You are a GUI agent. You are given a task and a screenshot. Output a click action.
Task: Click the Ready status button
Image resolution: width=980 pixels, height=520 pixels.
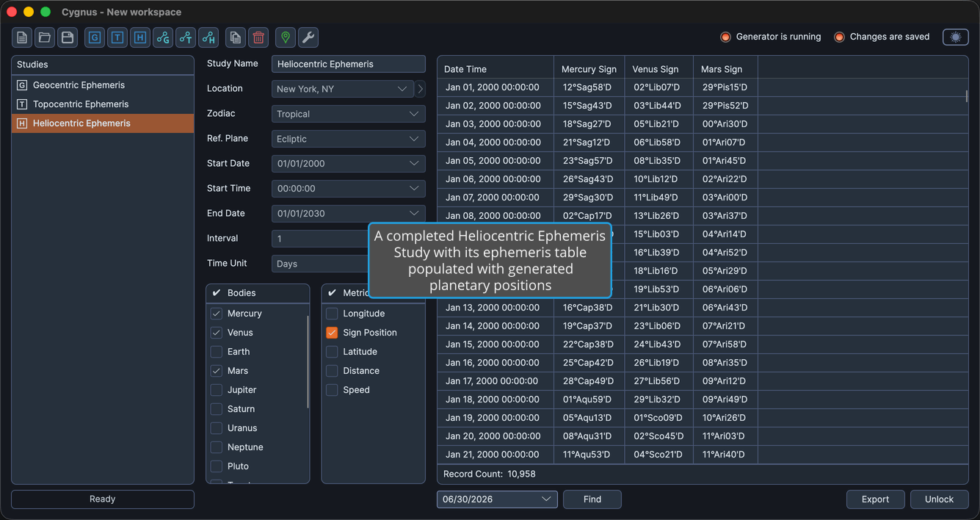pyautogui.click(x=103, y=499)
